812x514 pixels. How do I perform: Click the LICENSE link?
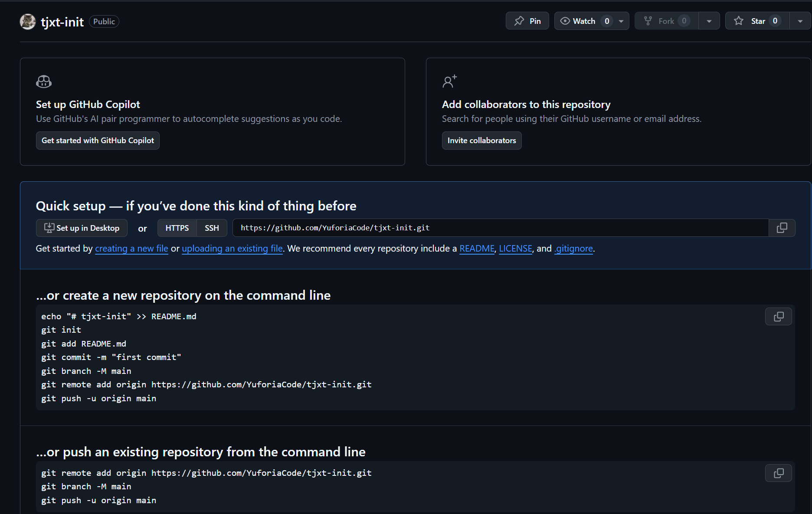click(x=515, y=249)
